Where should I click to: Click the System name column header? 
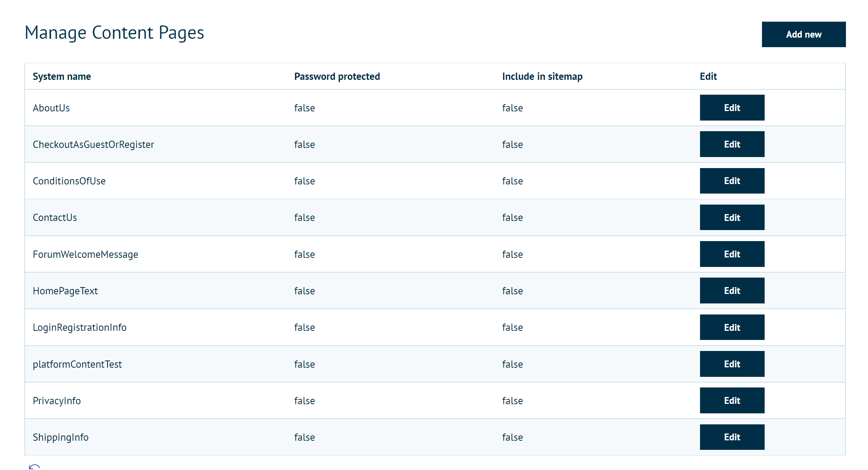pyautogui.click(x=62, y=76)
